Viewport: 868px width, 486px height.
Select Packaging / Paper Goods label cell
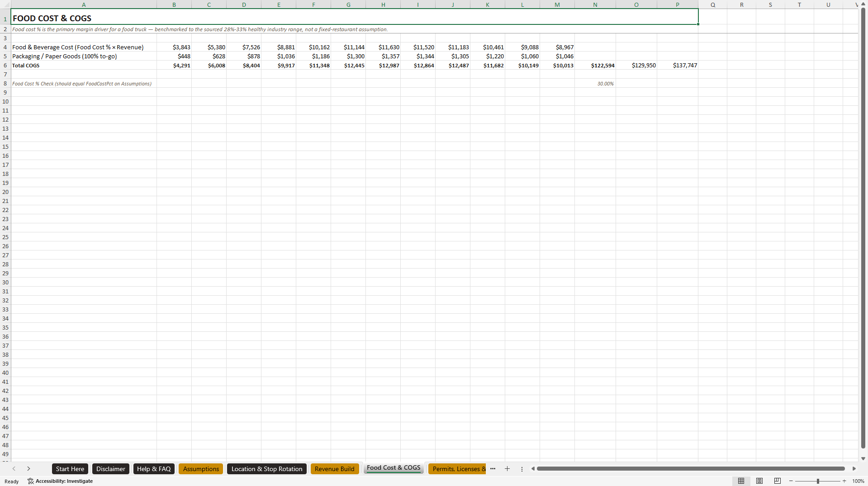pyautogui.click(x=84, y=56)
